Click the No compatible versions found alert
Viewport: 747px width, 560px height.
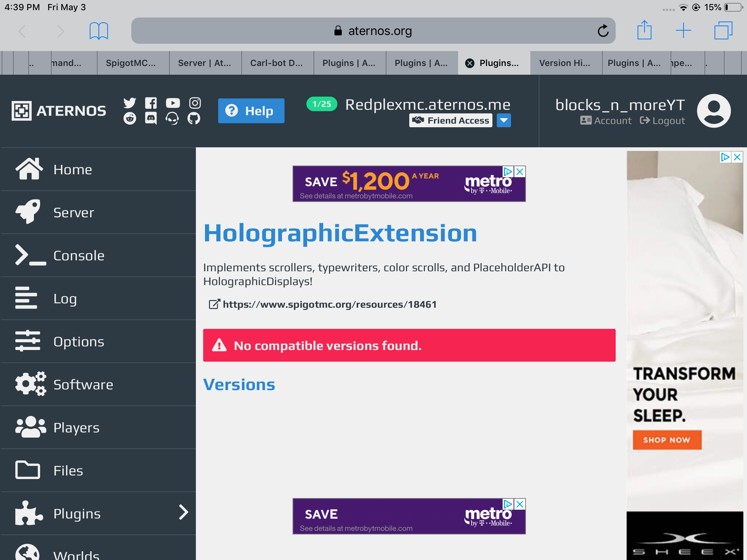409,345
